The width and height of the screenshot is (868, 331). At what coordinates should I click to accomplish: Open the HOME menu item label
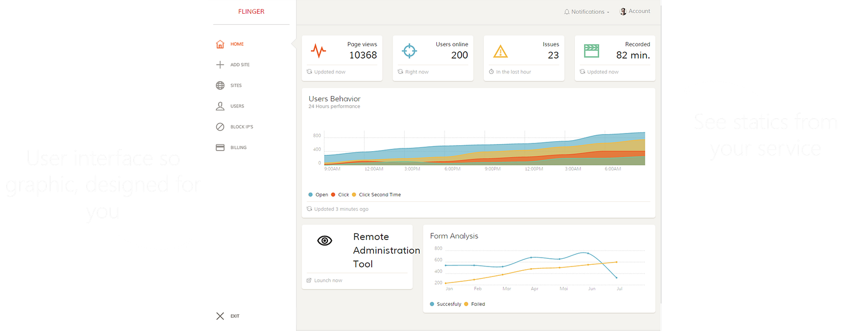point(237,44)
